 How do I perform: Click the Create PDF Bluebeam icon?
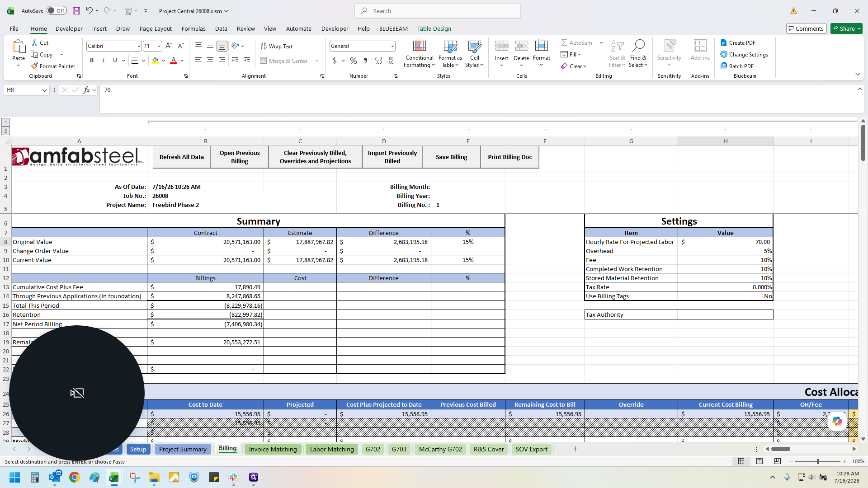point(724,42)
